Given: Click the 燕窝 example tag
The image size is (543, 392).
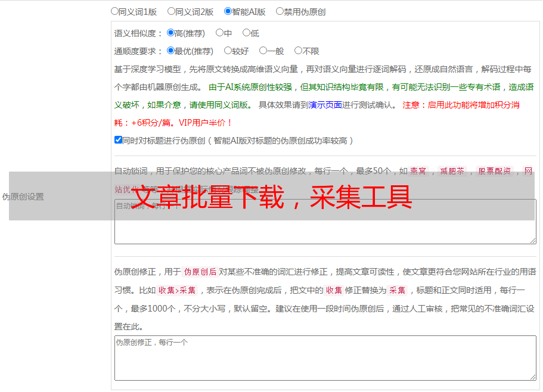Looking at the screenshot, I should (418, 171).
